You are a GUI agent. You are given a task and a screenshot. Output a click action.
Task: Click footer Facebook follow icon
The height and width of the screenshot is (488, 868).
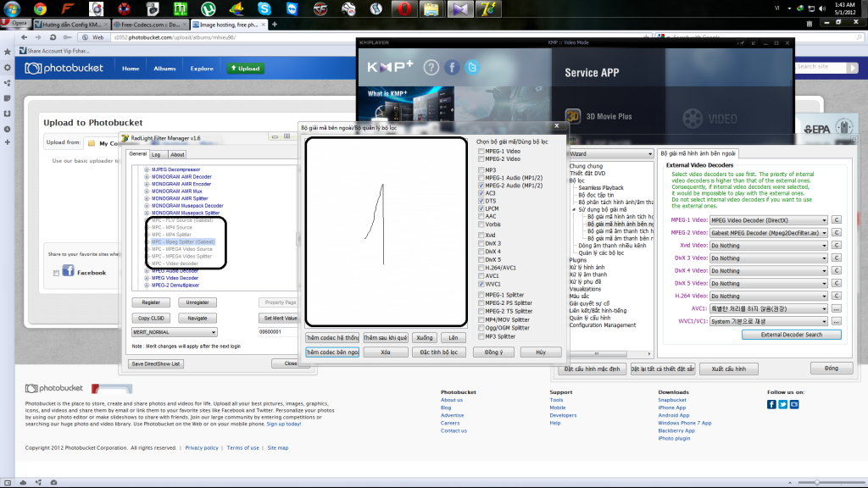pyautogui.click(x=771, y=404)
